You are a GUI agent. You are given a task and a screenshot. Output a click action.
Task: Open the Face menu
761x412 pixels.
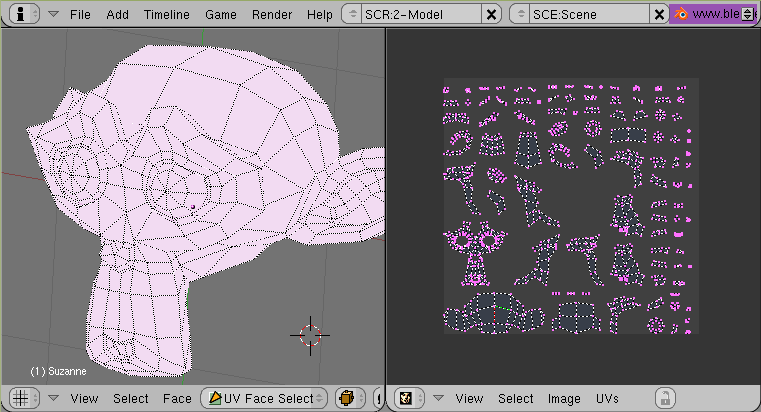tap(177, 398)
